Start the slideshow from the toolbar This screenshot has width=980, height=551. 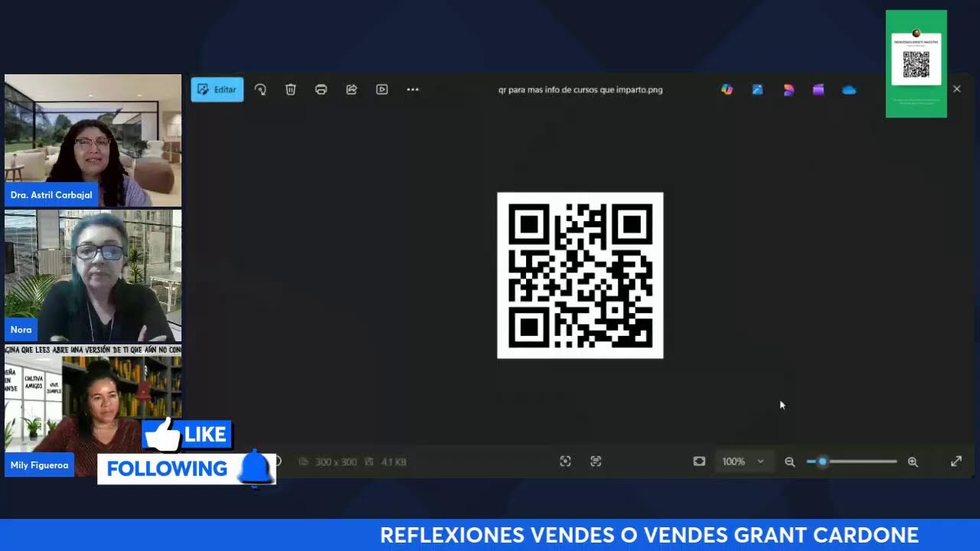coord(382,90)
